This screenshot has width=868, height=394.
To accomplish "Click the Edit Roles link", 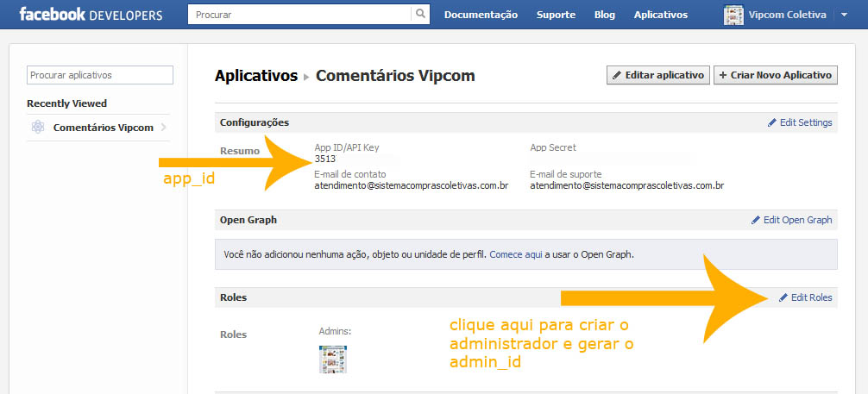I will tap(811, 297).
